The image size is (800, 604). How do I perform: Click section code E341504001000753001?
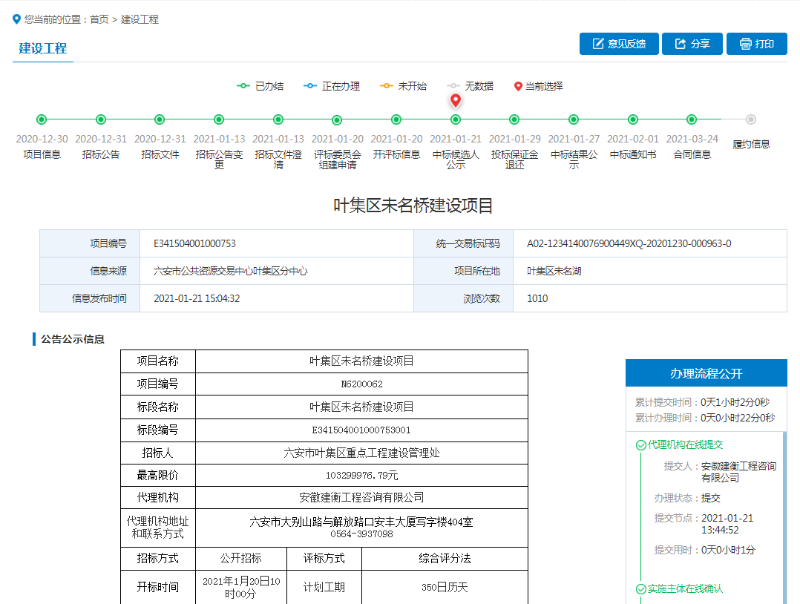coord(361,430)
